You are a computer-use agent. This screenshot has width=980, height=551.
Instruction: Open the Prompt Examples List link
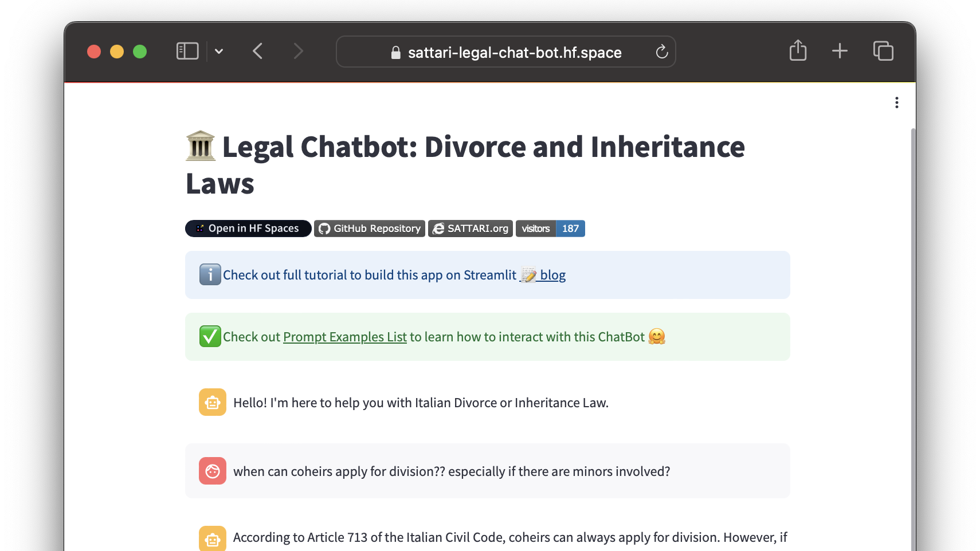pos(344,337)
